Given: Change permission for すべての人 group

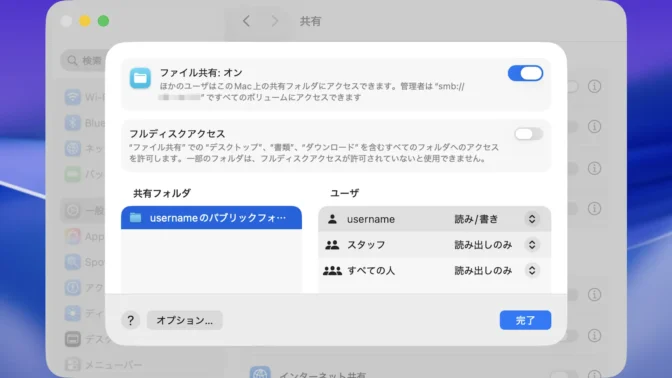Looking at the screenshot, I should coord(532,270).
